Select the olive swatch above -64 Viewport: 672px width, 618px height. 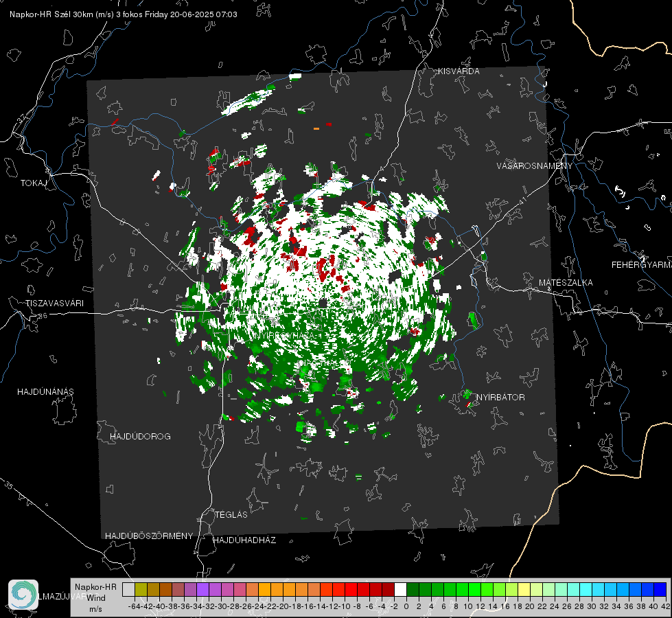tap(141, 589)
